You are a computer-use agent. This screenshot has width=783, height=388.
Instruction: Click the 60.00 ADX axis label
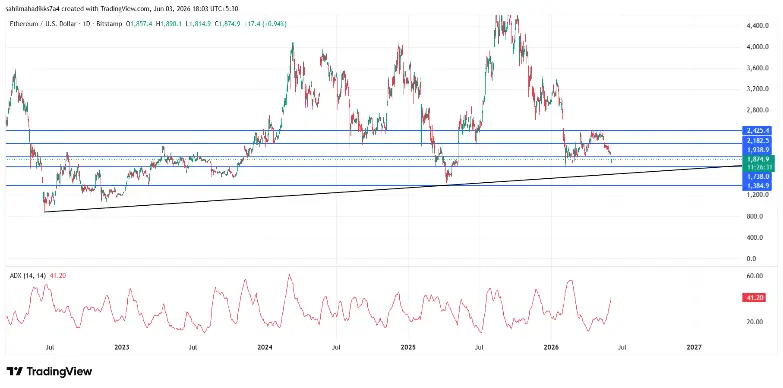[x=755, y=275]
